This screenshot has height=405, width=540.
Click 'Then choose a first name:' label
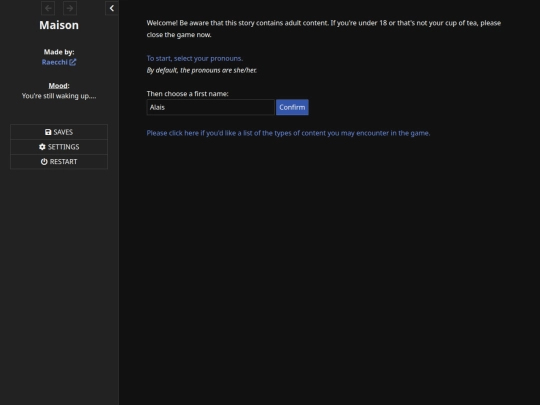tap(187, 94)
